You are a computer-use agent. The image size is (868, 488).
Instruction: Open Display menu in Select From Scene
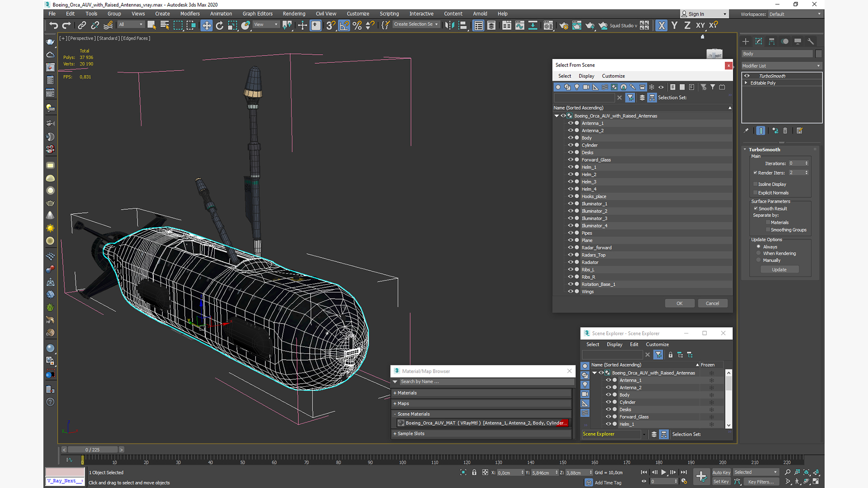click(586, 76)
